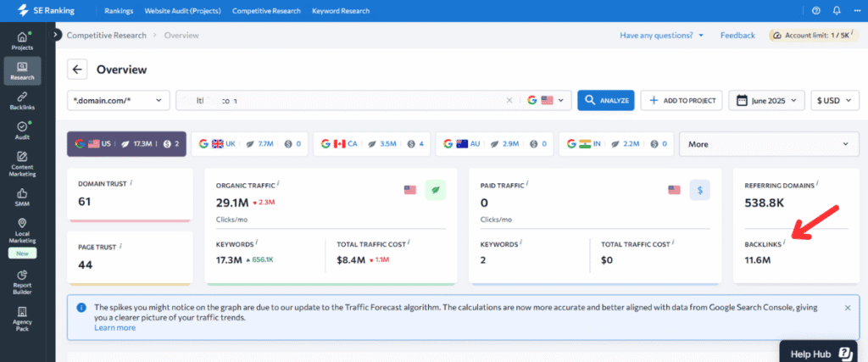Clear the domain search field

pos(509,101)
